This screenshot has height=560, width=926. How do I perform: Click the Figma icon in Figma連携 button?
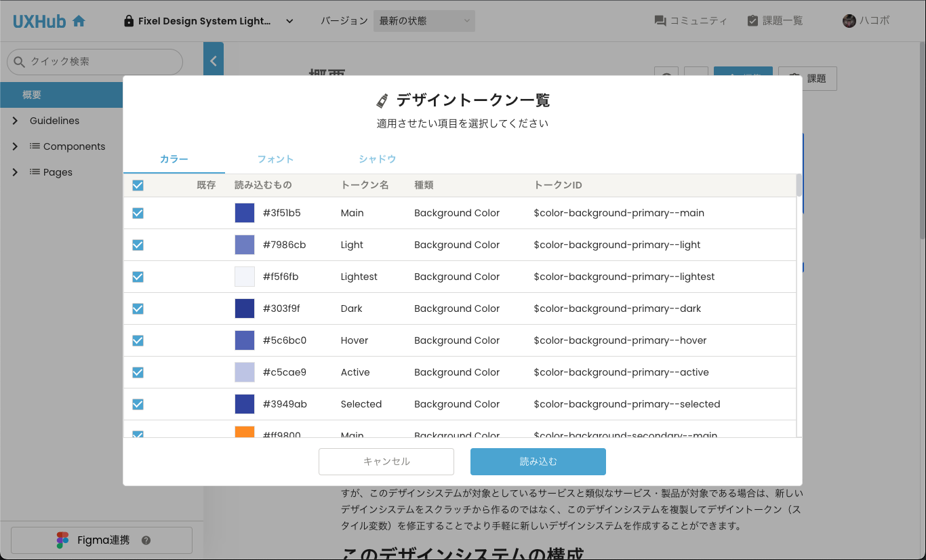64,540
